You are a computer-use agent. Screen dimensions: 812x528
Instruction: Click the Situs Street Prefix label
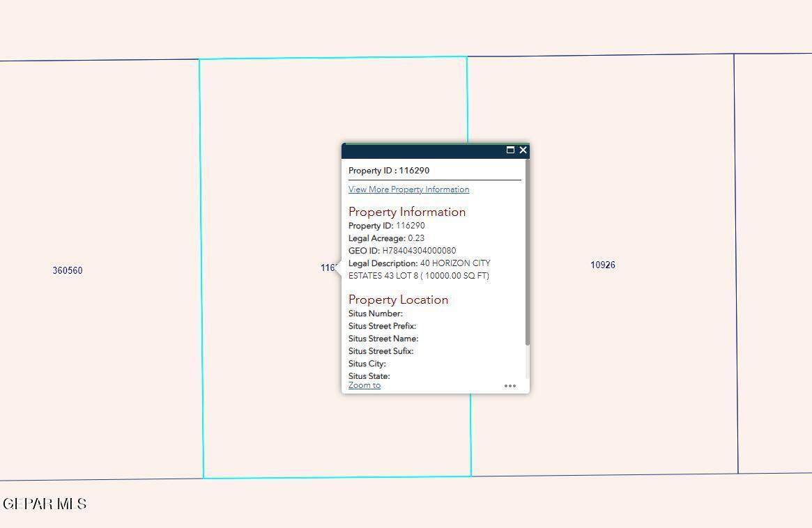pos(382,325)
